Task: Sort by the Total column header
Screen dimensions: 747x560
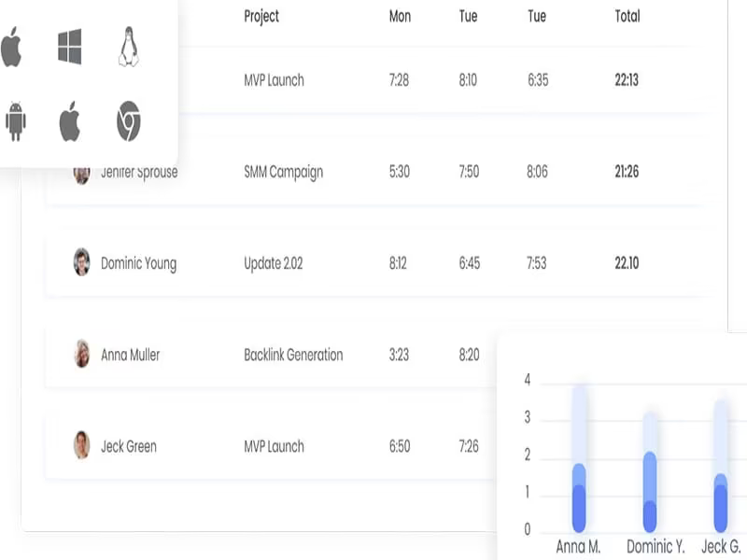Action: (x=627, y=17)
